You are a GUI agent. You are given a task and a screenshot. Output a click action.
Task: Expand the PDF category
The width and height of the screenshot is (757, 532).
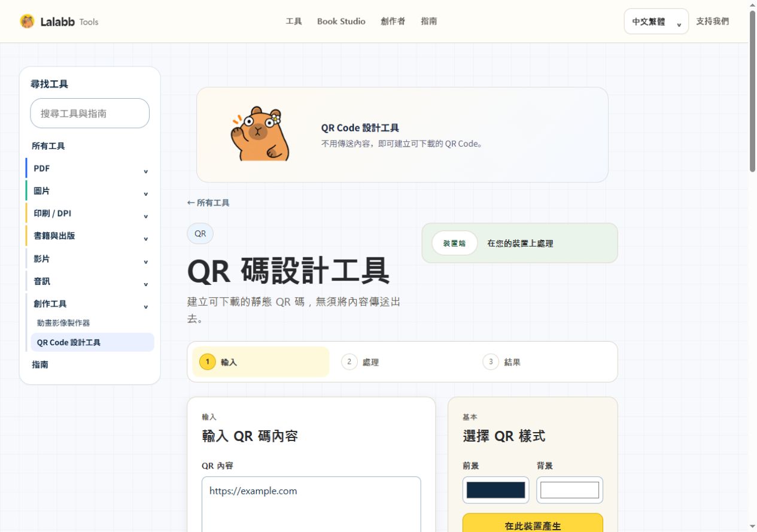click(90, 168)
